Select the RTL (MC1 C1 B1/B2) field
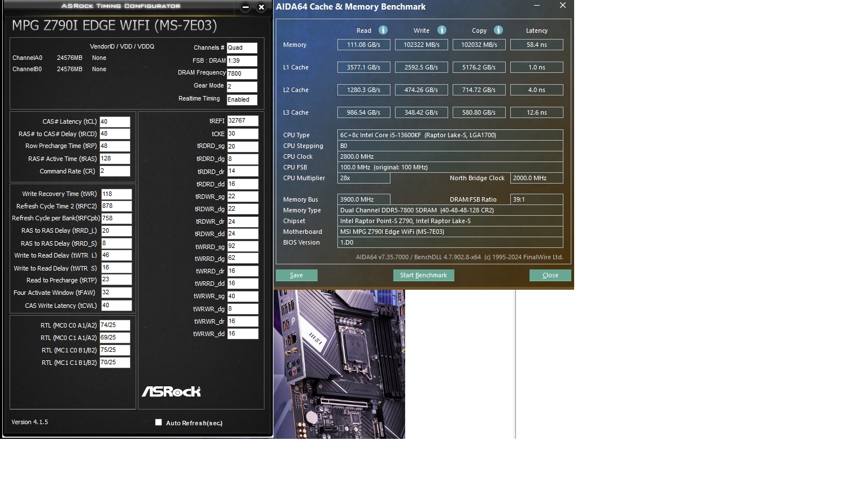The height and width of the screenshot is (488, 868). 115,363
